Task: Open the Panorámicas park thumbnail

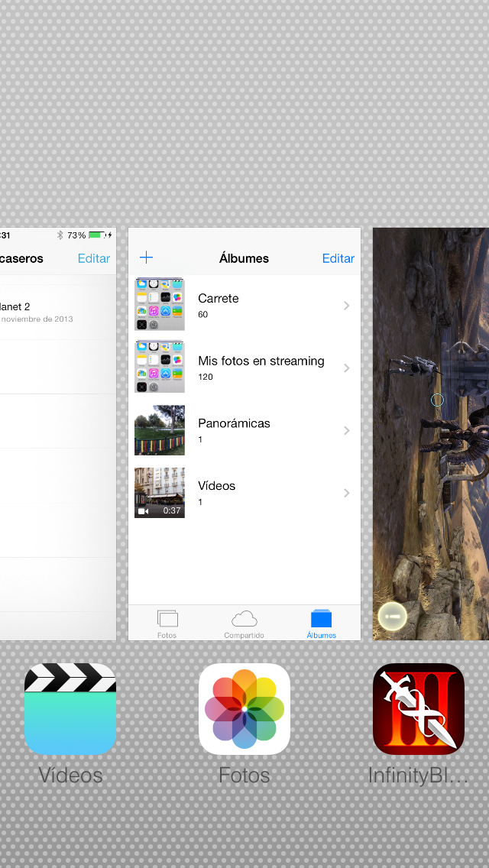Action: (160, 430)
